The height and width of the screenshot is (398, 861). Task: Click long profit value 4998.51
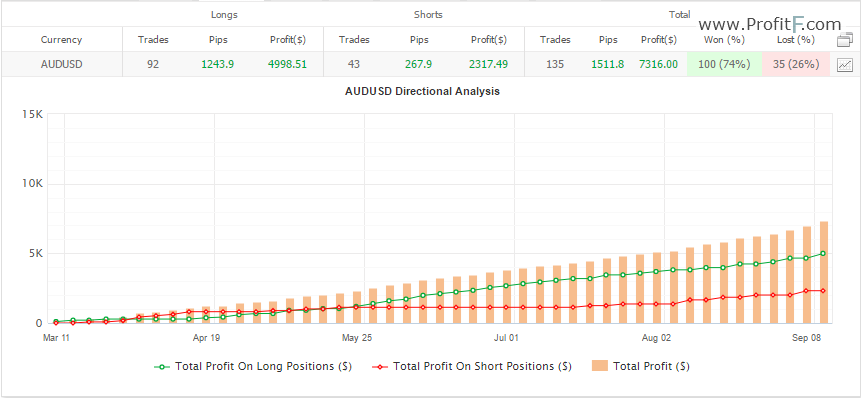(287, 64)
